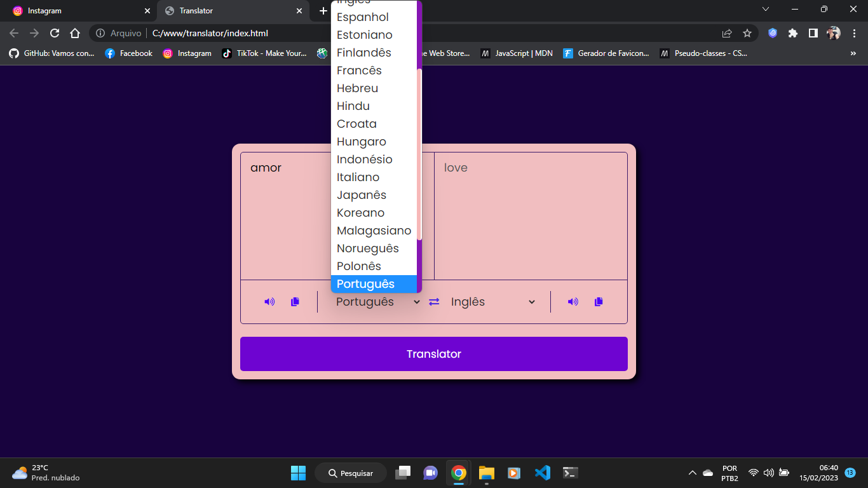This screenshot has width=868, height=488.
Task: Select the highlighted Português option
Action: coord(365,284)
